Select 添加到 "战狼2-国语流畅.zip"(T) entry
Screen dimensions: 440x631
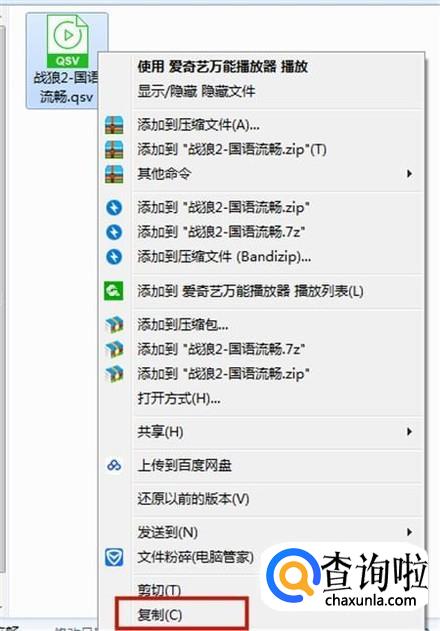232,150
